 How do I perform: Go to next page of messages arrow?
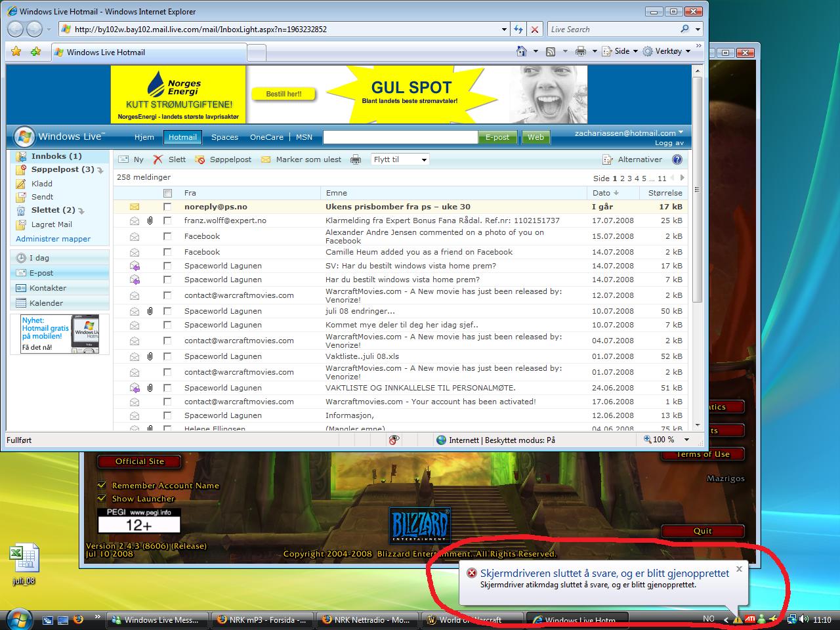[x=682, y=178]
